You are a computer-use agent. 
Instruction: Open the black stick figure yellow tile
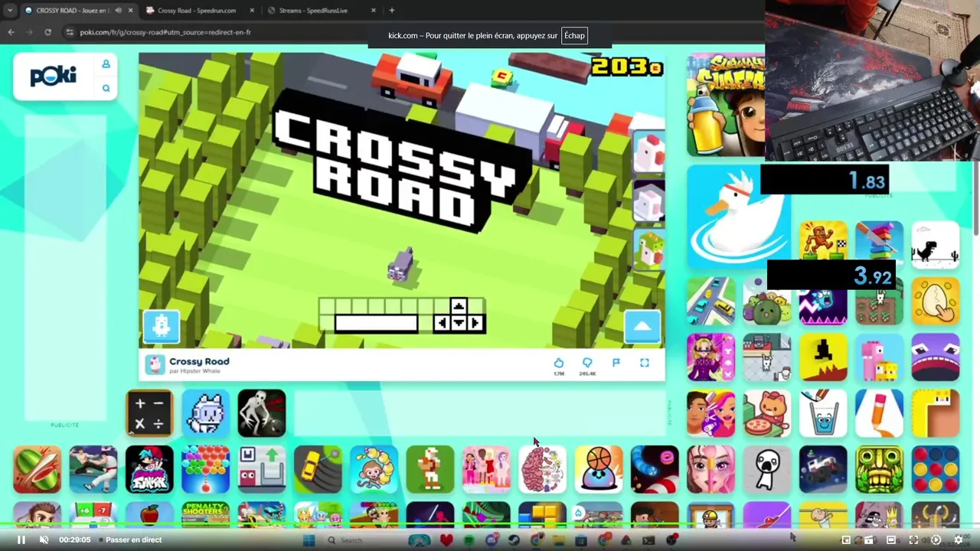point(823,357)
